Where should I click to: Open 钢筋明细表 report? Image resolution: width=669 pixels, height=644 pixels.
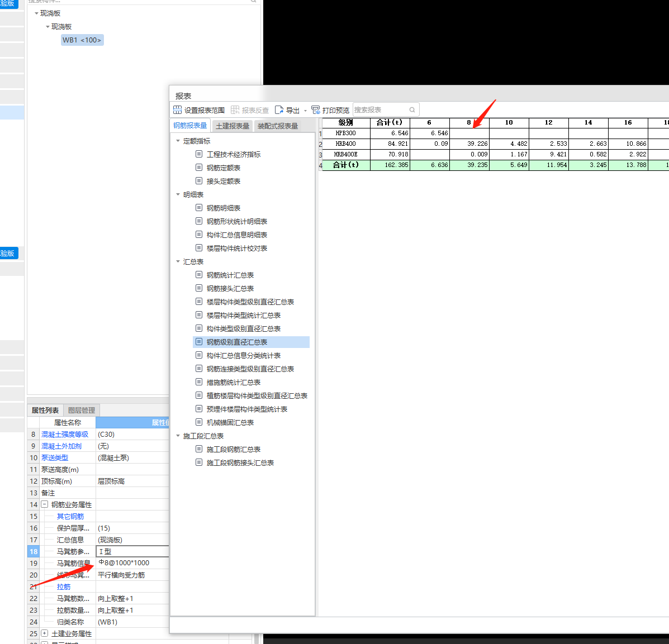tap(224, 208)
